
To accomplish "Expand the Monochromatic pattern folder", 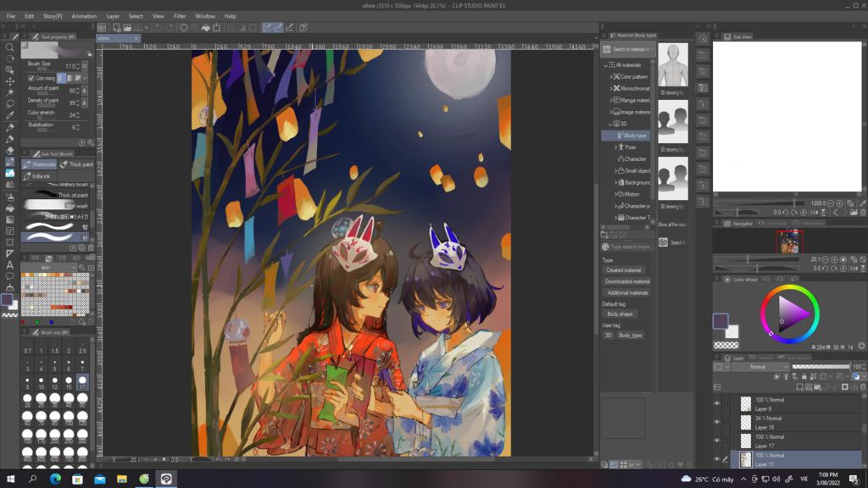I will [611, 88].
